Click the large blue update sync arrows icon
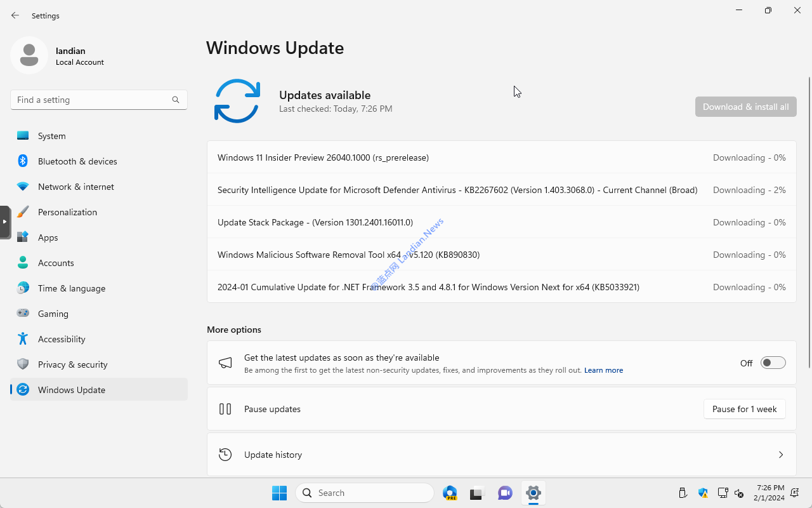Viewport: 812px width, 508px height. coord(237,101)
